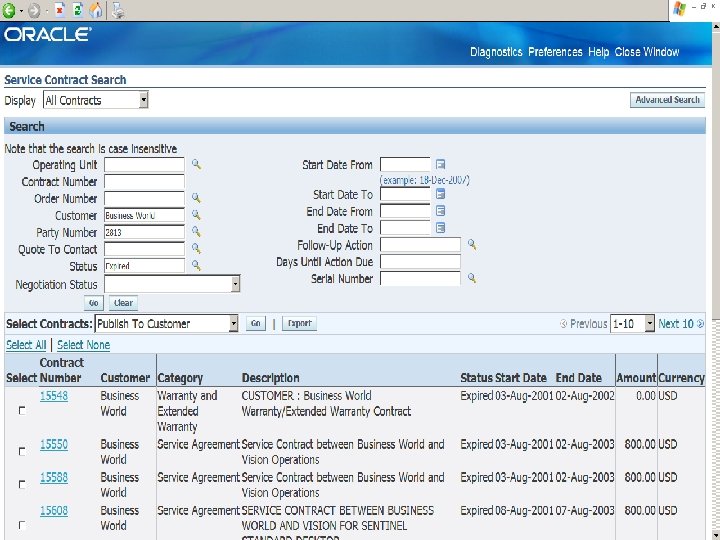Click the Select All link

point(26,345)
